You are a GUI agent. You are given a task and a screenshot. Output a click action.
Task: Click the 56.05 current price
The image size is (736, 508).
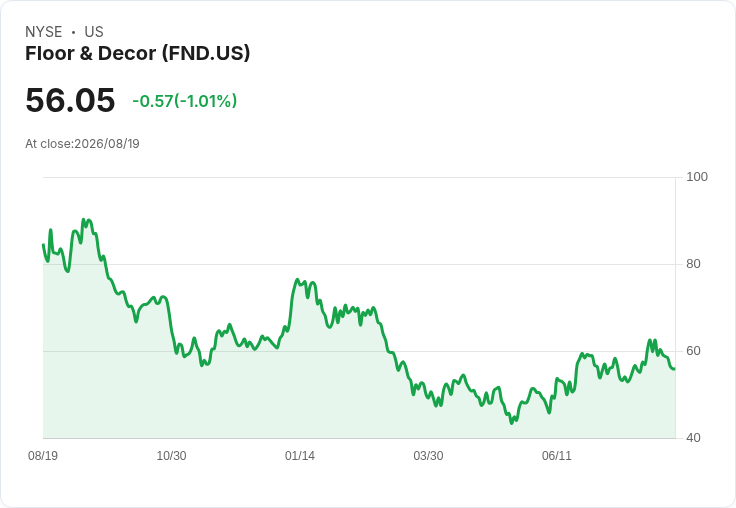(x=70, y=100)
